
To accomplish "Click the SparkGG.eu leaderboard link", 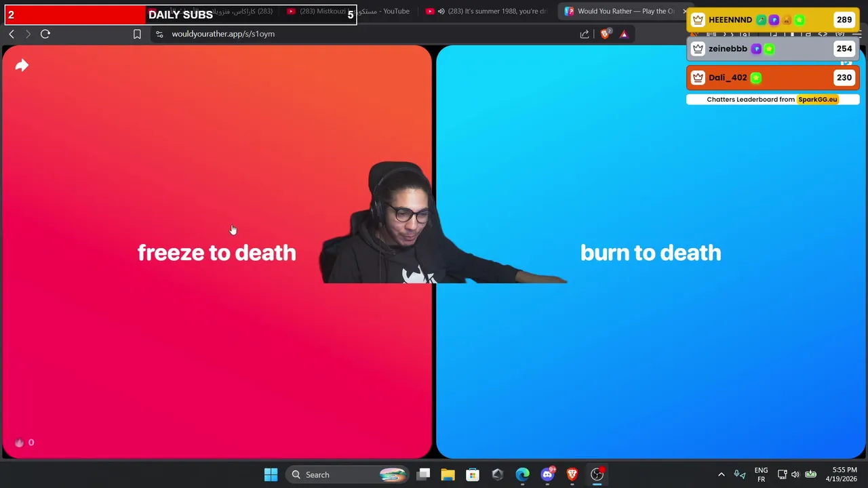I will click(x=817, y=99).
